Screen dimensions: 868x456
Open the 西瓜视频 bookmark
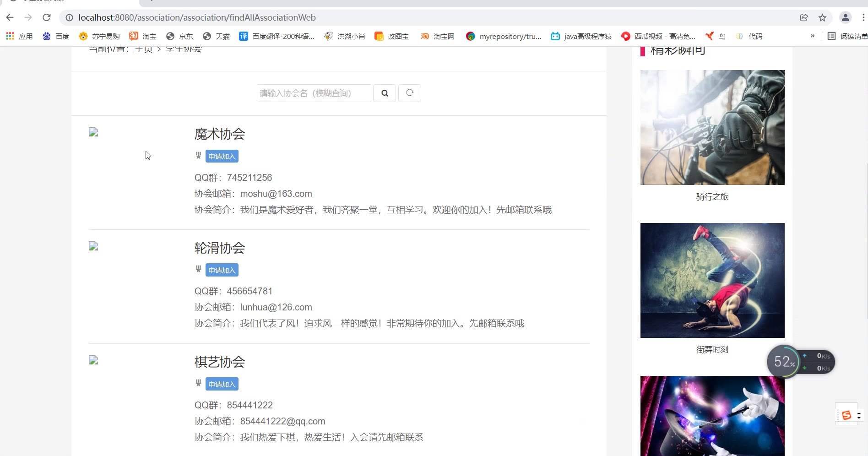(x=658, y=36)
